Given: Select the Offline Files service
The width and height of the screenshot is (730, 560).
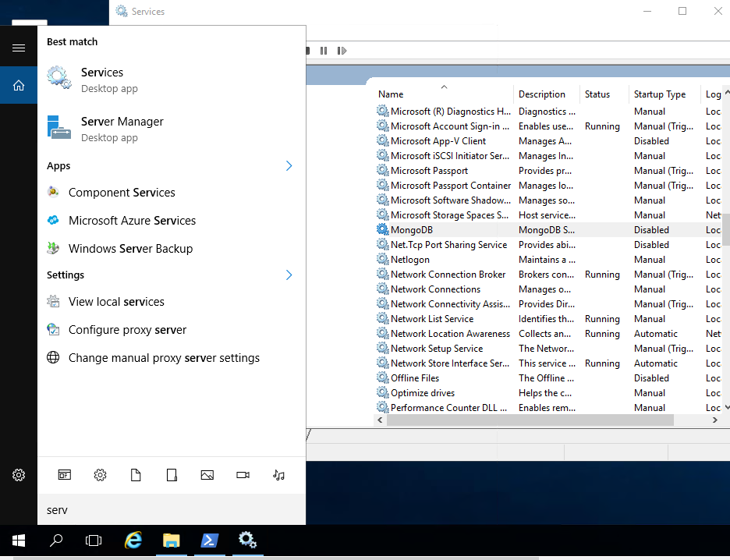Looking at the screenshot, I should (x=548, y=378).
